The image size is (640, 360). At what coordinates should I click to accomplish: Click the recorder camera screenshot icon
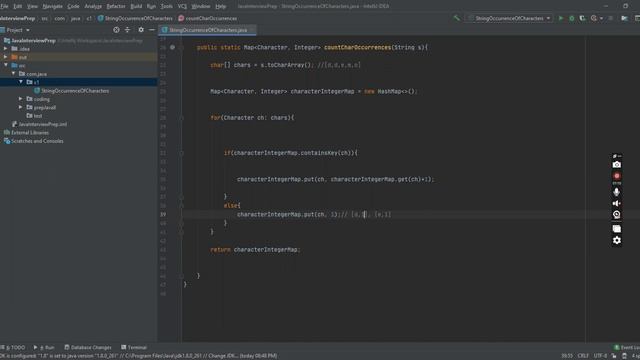[x=616, y=164]
